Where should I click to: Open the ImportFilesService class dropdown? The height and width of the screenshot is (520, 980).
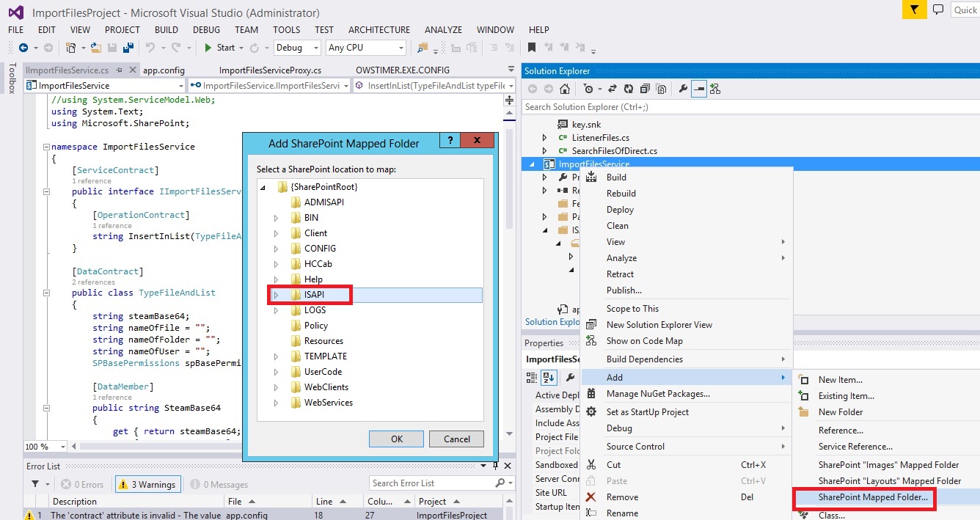(x=103, y=86)
